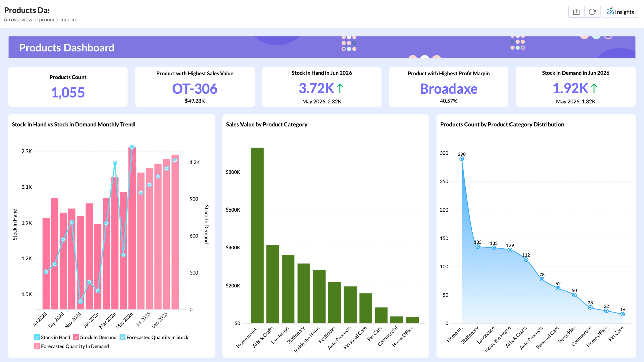Click the Home Office bar in Sales Value chart
The height and width of the screenshot is (362, 644).
click(x=412, y=320)
